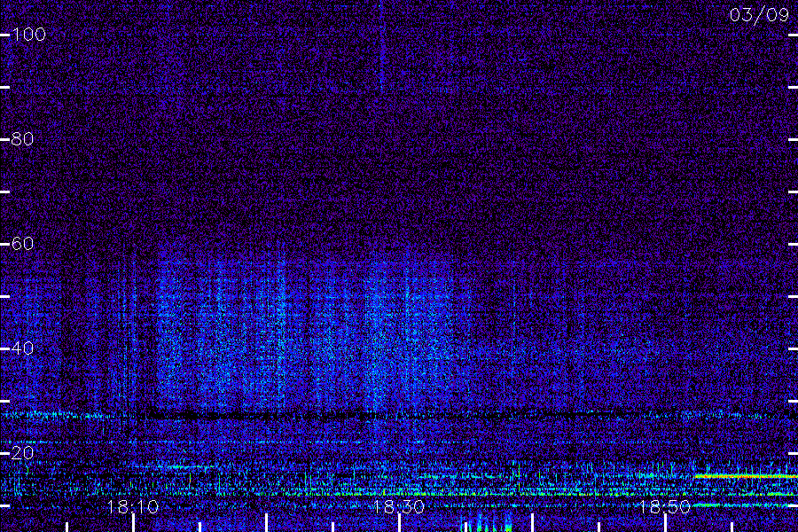Click the 20 frequency axis label
This screenshot has height=532, width=798.
pos(22,452)
